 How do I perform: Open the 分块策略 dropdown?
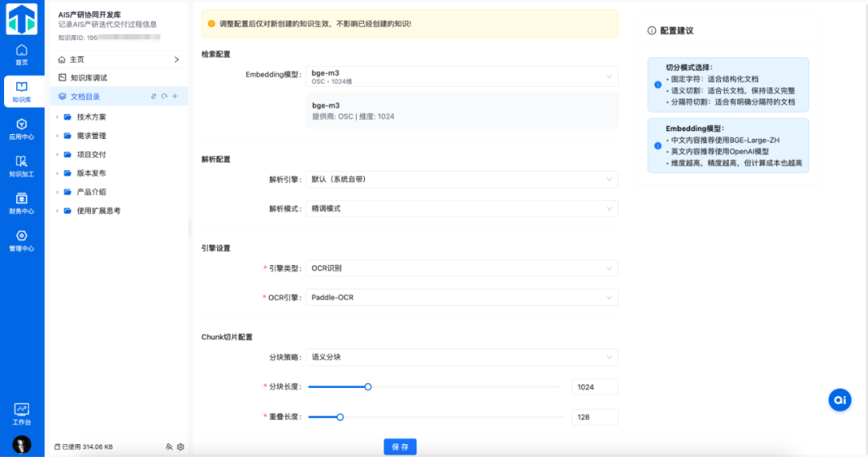(461, 357)
